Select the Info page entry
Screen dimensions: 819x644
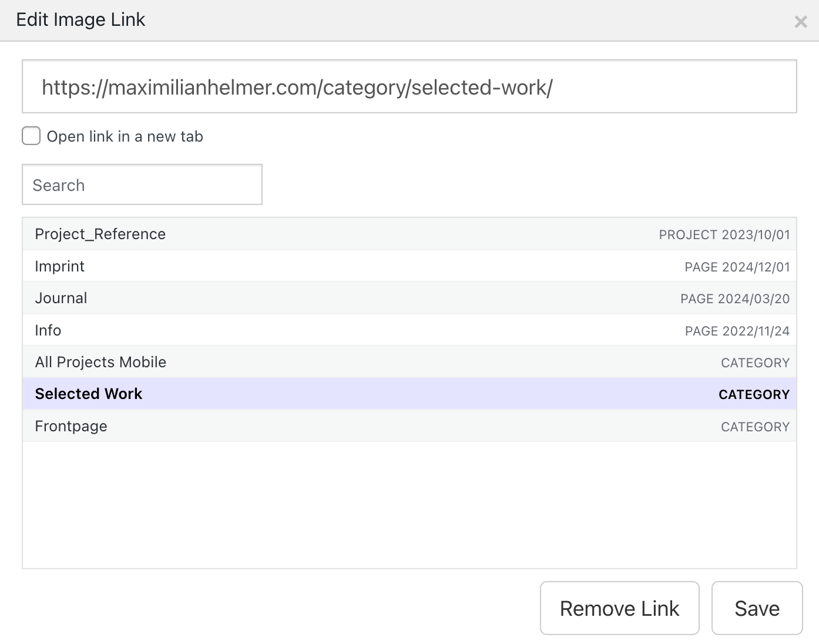[x=48, y=330]
